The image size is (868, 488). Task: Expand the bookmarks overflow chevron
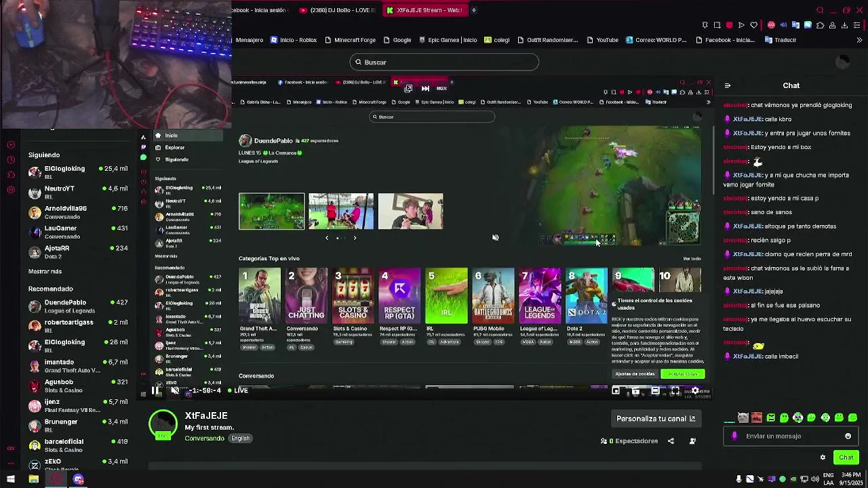pyautogui.click(x=859, y=40)
